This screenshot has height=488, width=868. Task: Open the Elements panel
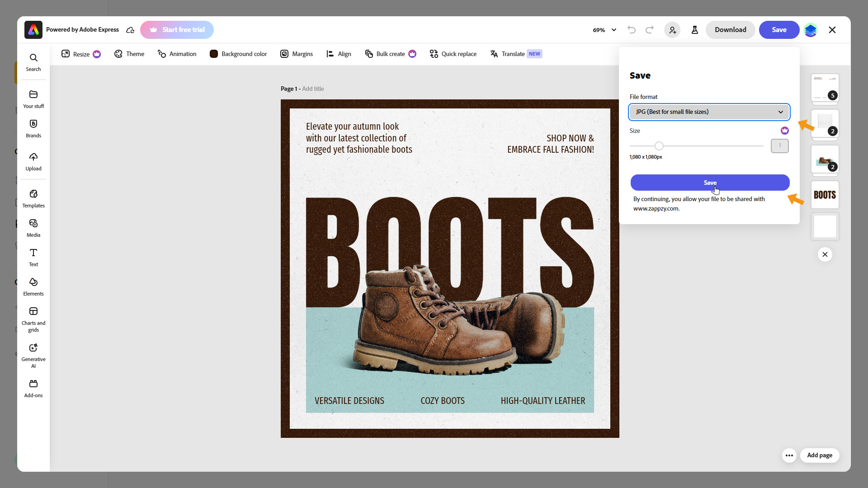point(33,286)
